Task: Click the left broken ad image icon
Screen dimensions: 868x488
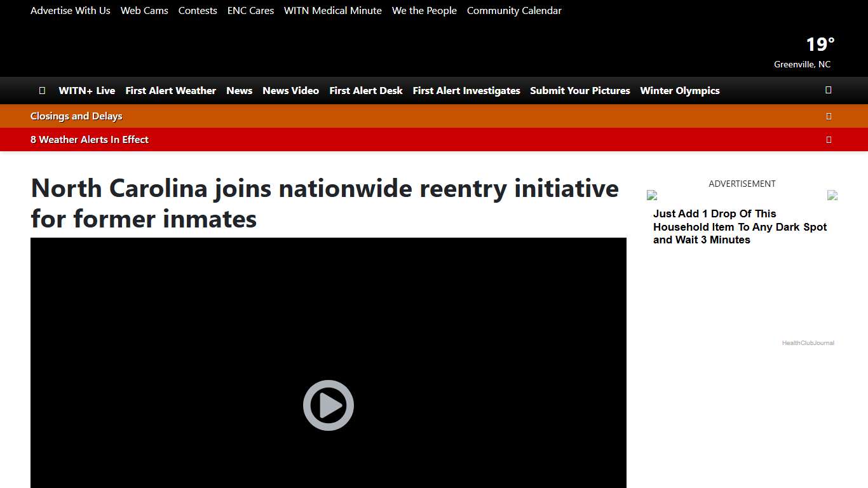Action: click(652, 195)
